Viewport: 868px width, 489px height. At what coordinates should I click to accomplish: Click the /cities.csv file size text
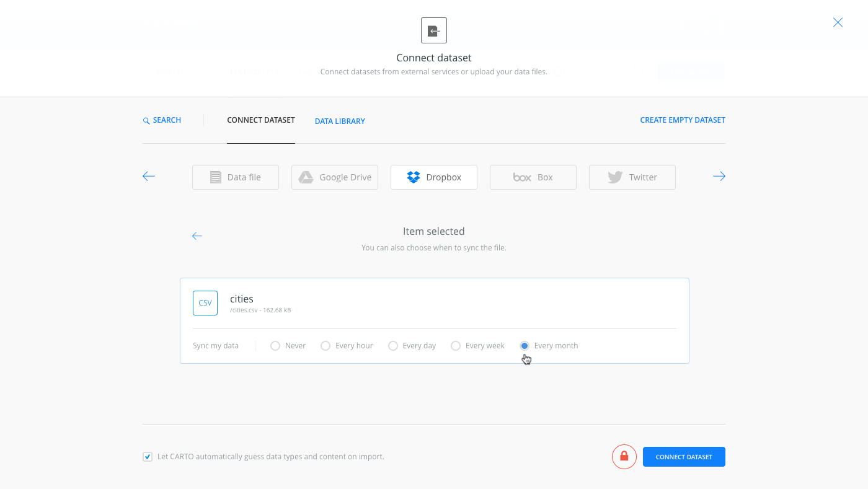point(260,311)
